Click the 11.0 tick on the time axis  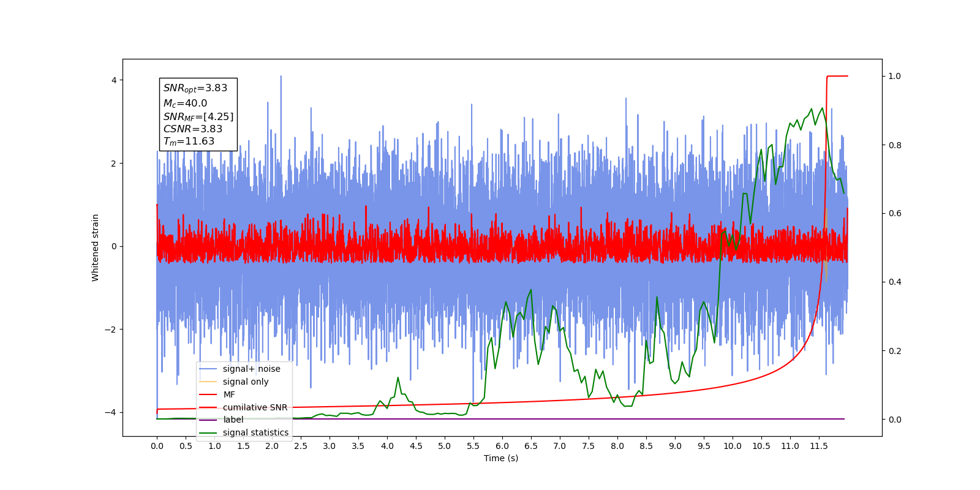pos(790,446)
